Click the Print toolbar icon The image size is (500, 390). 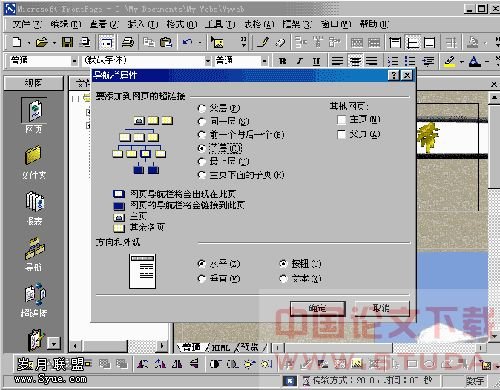(127, 42)
